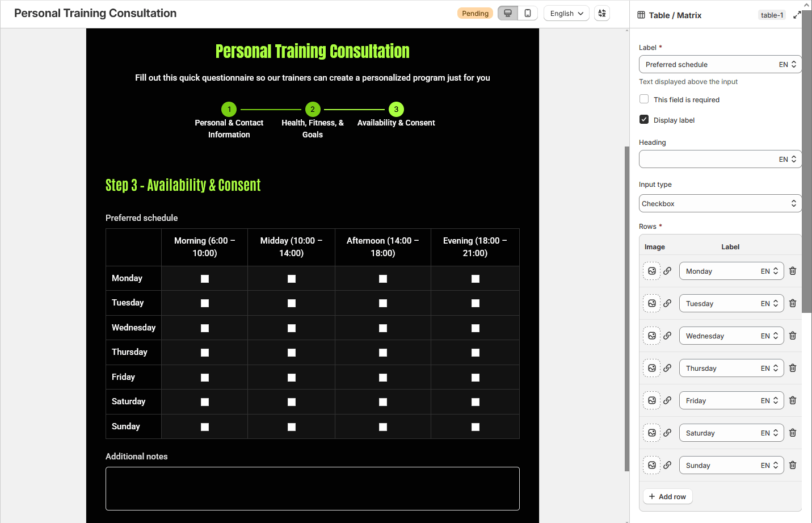Select the 'Evening (18:00 – 21:00)' column header

pyautogui.click(x=475, y=247)
